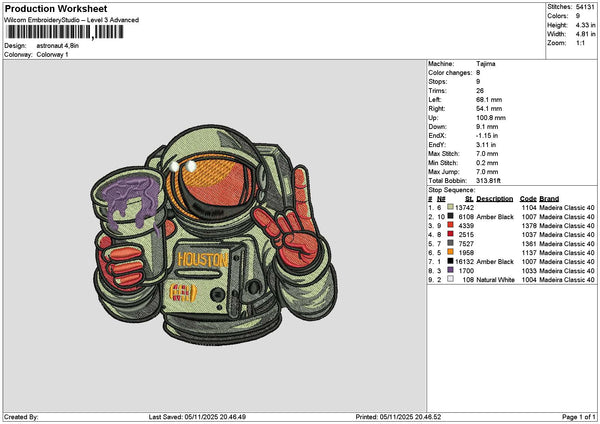Click the 'Stop Sequence:' heading
Image resolution: width=600 pixels, height=424 pixels.
[452, 190]
